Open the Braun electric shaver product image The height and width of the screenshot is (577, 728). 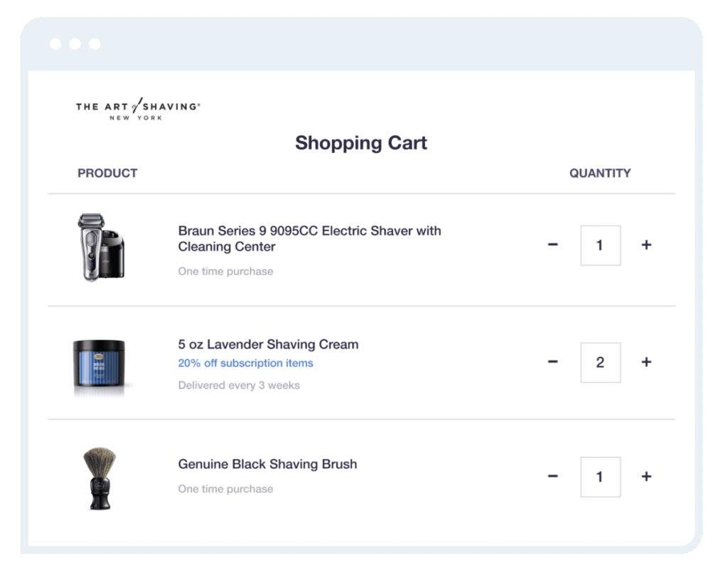pyautogui.click(x=101, y=247)
